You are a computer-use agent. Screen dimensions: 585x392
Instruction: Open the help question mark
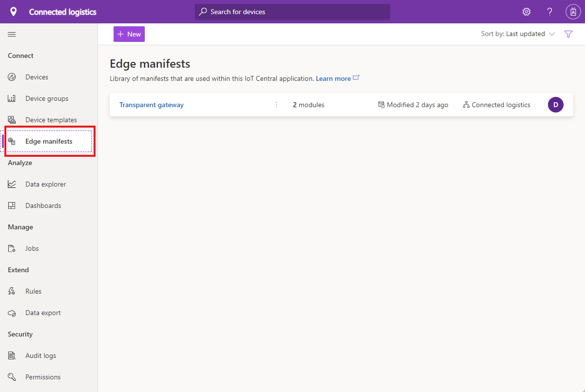pos(549,11)
